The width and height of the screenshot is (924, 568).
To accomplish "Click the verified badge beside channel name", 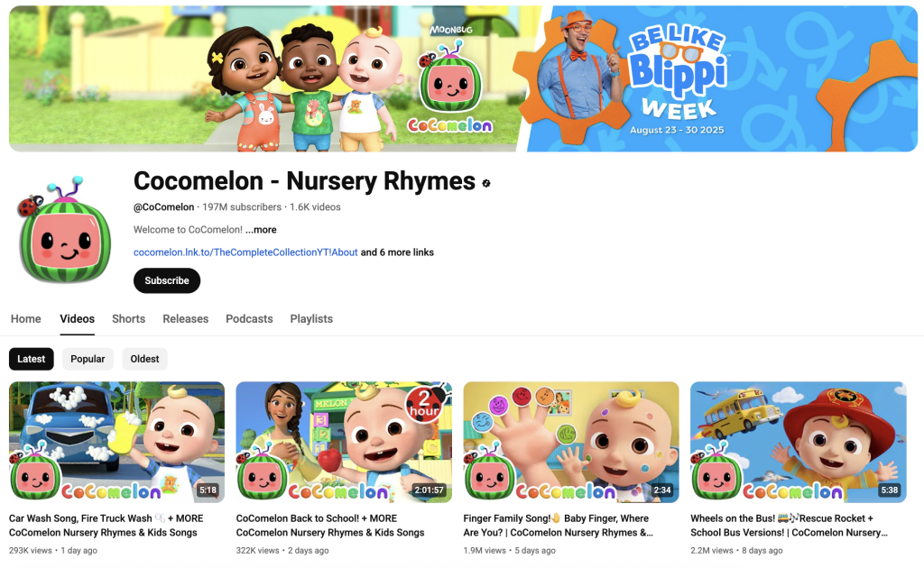I will point(486,183).
